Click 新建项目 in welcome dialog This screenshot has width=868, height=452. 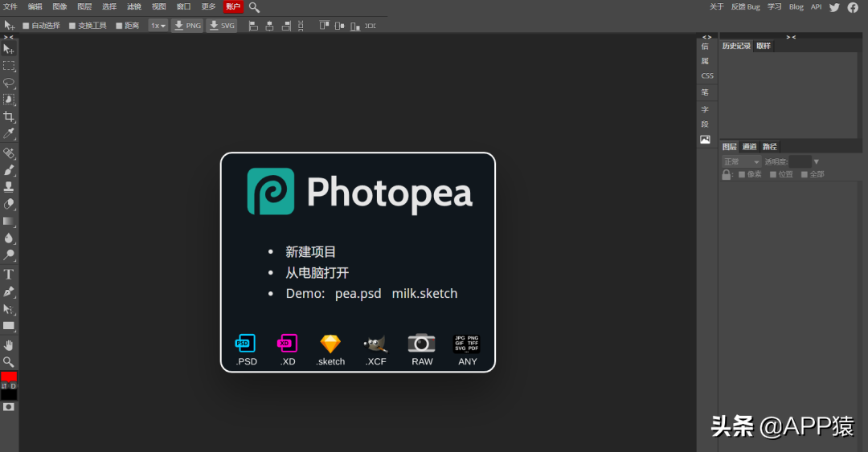(310, 252)
